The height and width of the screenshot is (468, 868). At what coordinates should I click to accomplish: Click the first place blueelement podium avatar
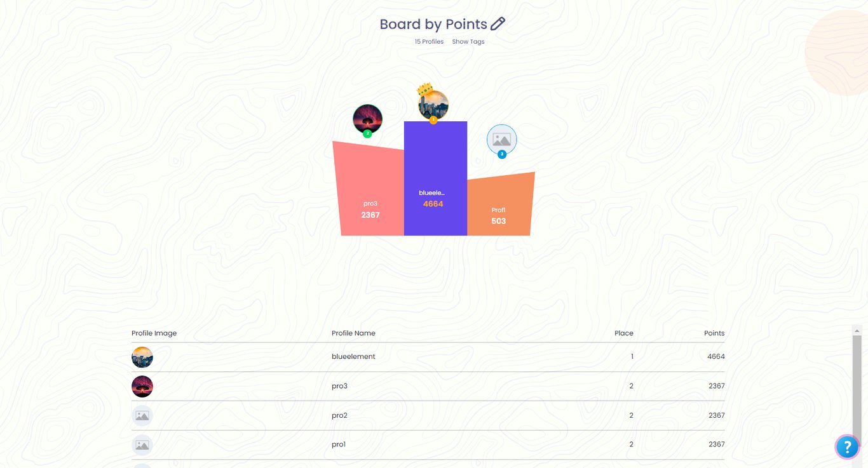[434, 105]
